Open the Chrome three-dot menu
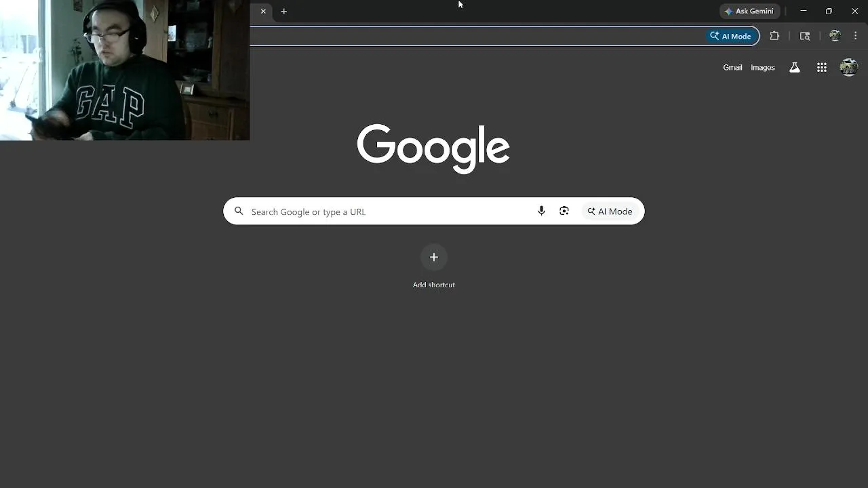868x488 pixels. coord(856,36)
